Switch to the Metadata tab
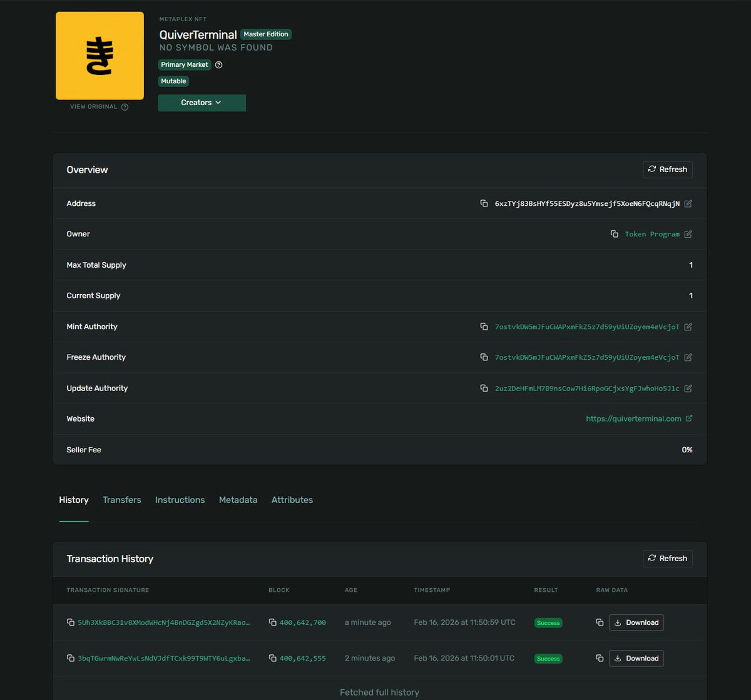This screenshot has width=751, height=700. pyautogui.click(x=238, y=500)
